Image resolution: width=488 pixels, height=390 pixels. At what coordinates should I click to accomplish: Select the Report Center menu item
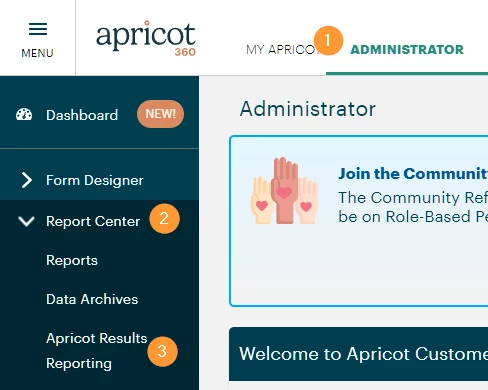click(x=93, y=221)
